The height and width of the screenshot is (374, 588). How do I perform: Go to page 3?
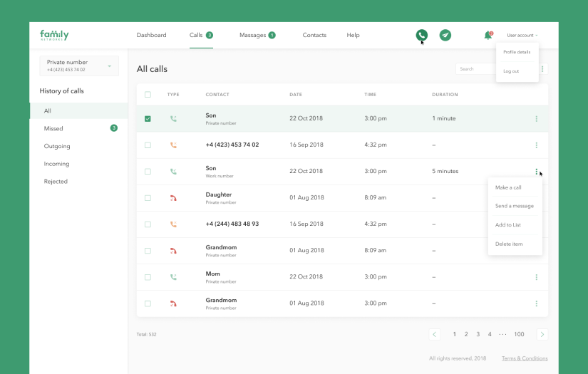(478, 334)
